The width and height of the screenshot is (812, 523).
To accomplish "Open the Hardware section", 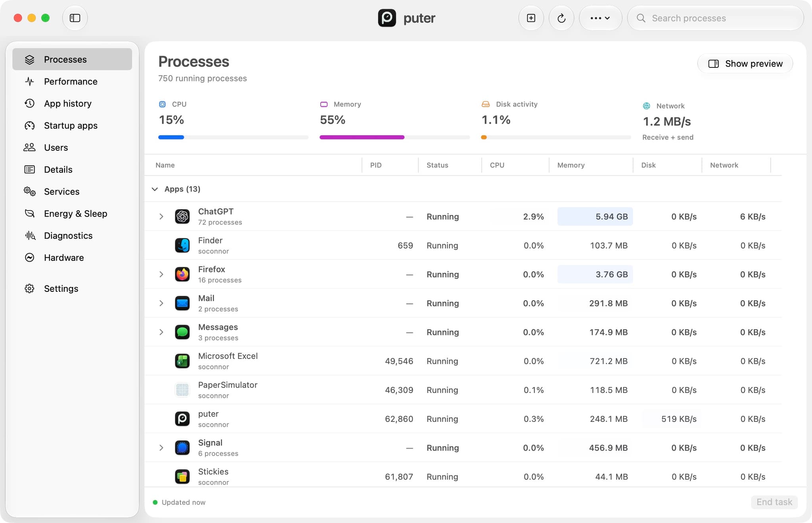I will [72, 257].
